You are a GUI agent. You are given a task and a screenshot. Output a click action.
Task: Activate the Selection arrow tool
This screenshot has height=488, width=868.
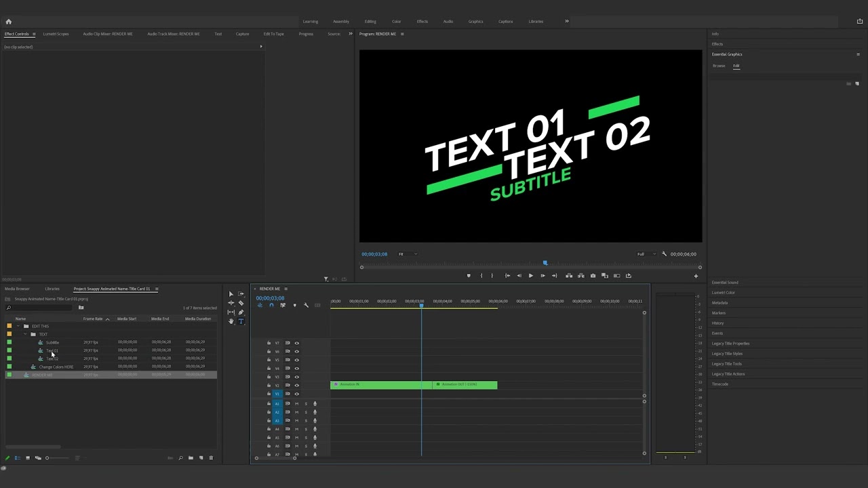[x=231, y=294]
